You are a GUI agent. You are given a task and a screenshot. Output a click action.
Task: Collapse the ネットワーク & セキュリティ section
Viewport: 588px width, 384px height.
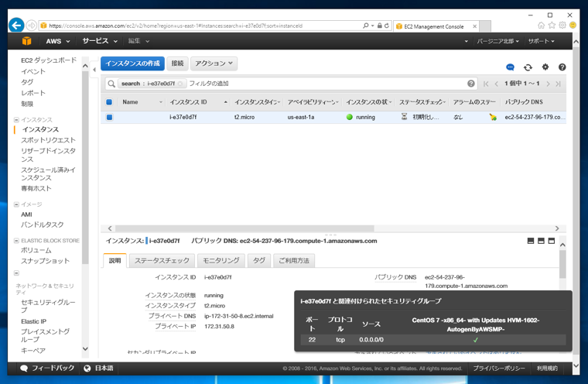[x=16, y=273]
